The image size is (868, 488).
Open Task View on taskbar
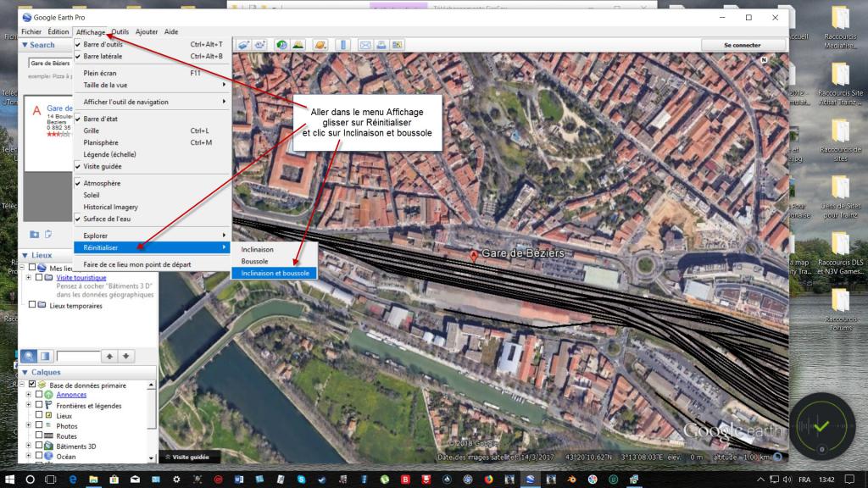tap(50, 480)
